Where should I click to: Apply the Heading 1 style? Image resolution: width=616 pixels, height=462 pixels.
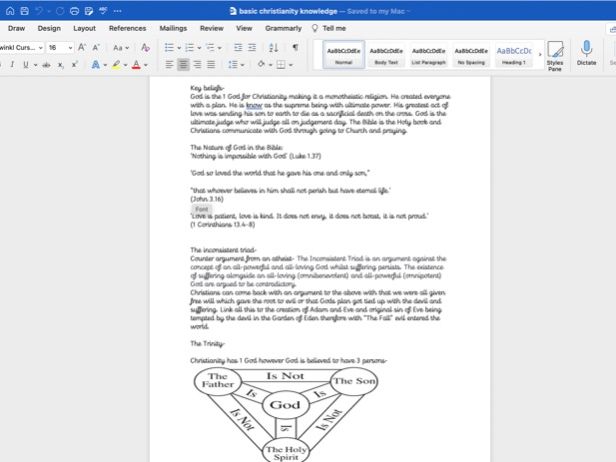(x=513, y=55)
